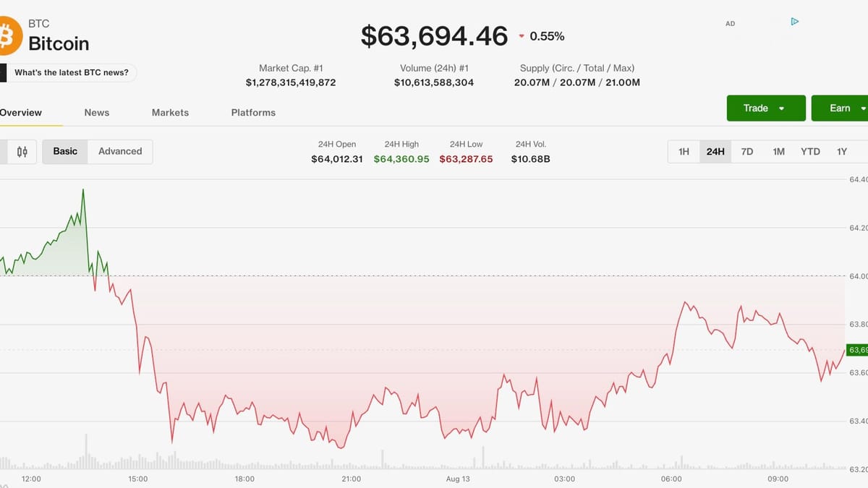Set chart range to YTD

pyautogui.click(x=810, y=152)
